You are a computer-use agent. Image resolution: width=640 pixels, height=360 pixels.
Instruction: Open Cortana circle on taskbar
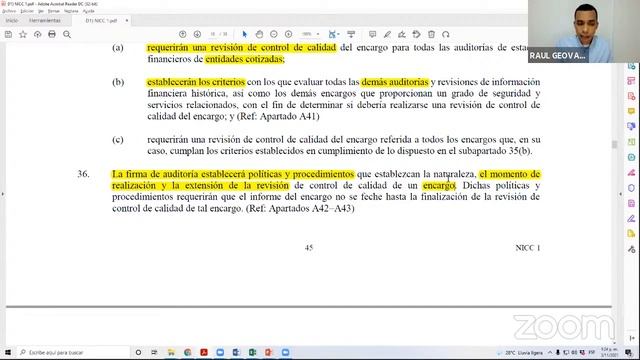[138, 352]
